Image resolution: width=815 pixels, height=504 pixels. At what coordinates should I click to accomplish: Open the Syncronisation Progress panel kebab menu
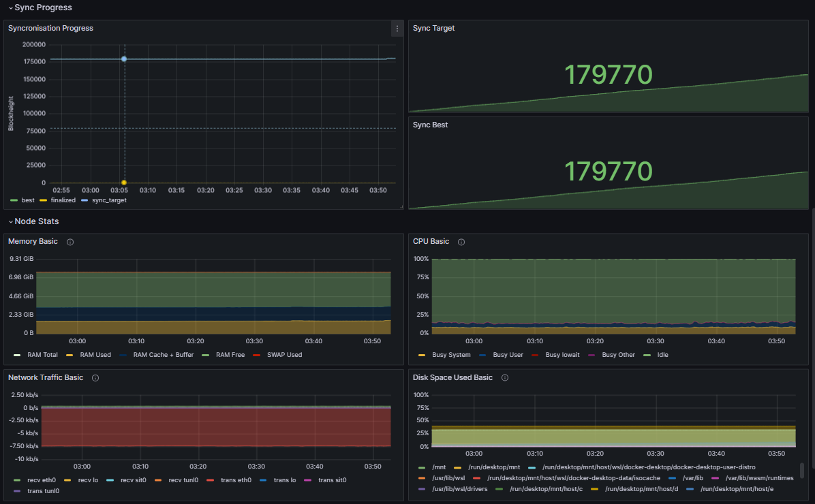pos(397,29)
